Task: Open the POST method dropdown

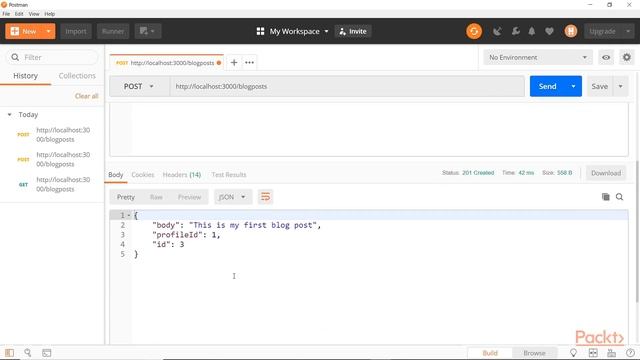Action: point(139,87)
